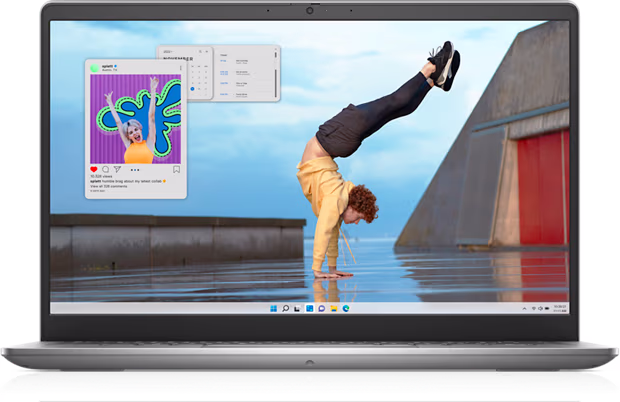Open comments via the speech bubble icon
This screenshot has width=620, height=402.
(x=105, y=169)
